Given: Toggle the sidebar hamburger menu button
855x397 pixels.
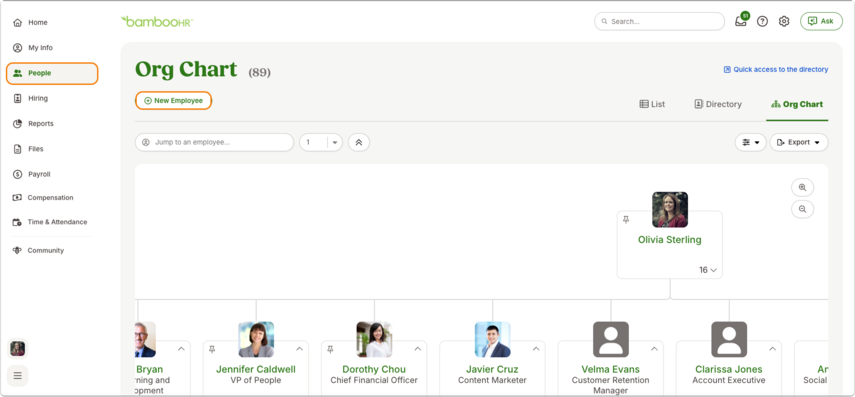Looking at the screenshot, I should click(x=17, y=375).
